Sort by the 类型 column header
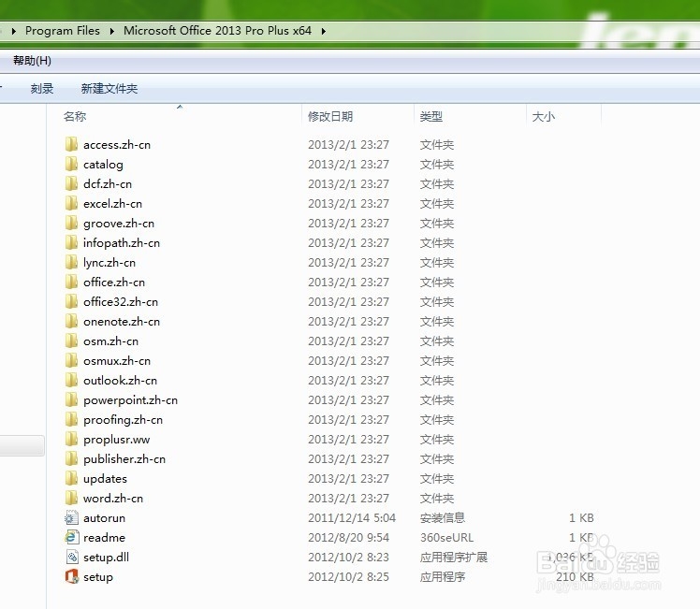This screenshot has height=609, width=700. point(431,116)
